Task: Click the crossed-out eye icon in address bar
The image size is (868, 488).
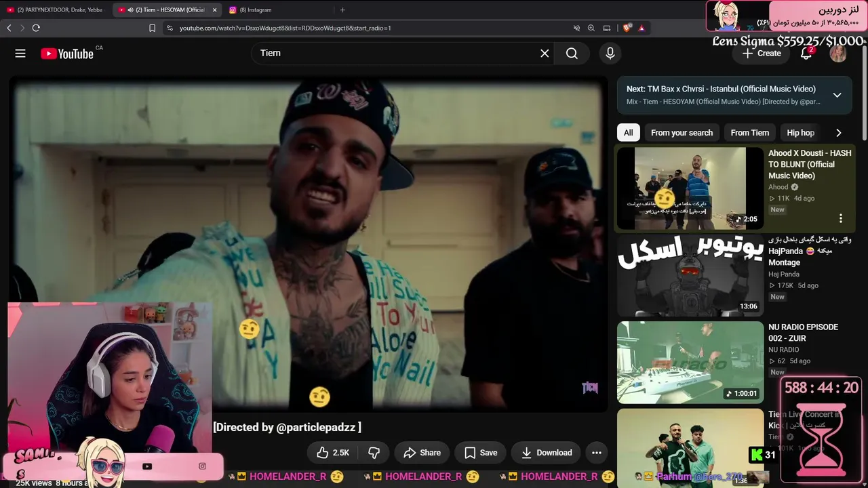Action: [576, 28]
